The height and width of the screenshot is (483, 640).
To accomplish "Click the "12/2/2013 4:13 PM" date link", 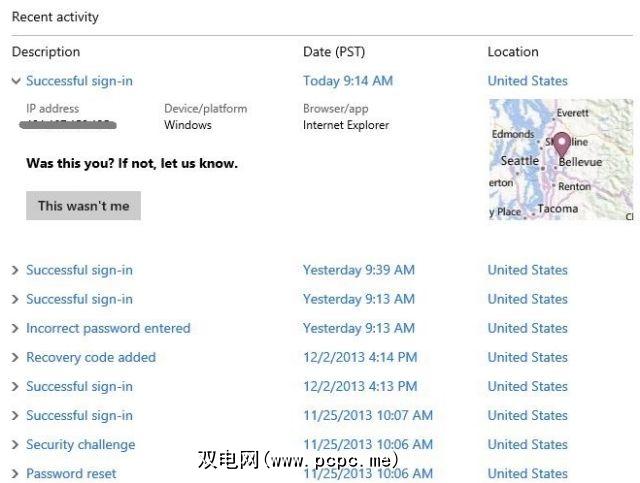I will [360, 386].
